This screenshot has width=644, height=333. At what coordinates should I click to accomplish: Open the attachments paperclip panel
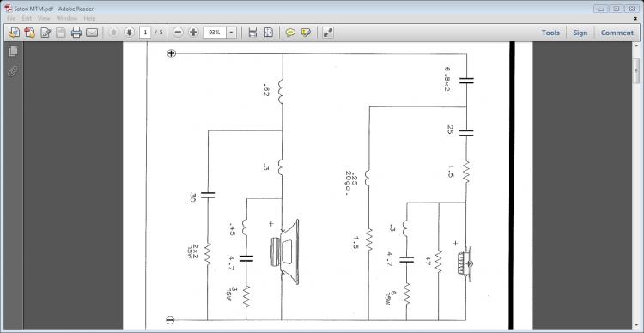[x=13, y=71]
